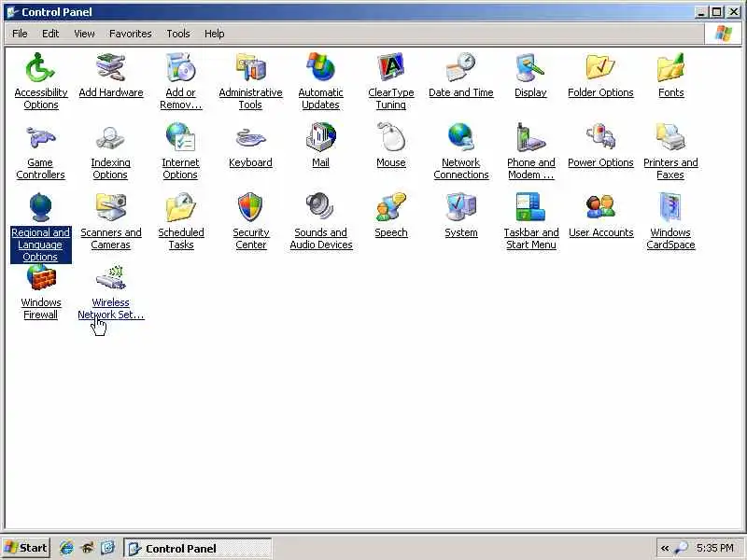The width and height of the screenshot is (747, 560).
Task: Open the Edit menu
Action: coord(50,34)
